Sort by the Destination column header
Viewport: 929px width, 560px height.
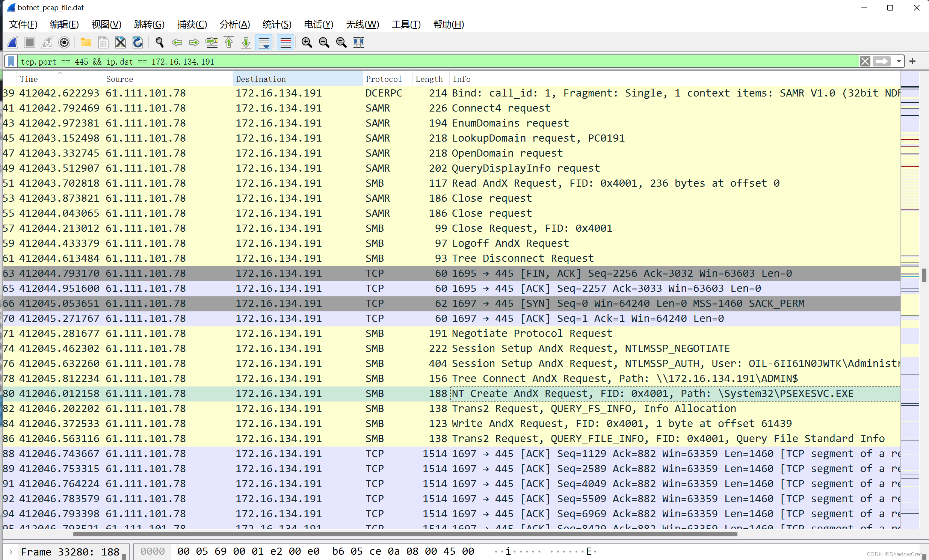[x=298, y=79]
